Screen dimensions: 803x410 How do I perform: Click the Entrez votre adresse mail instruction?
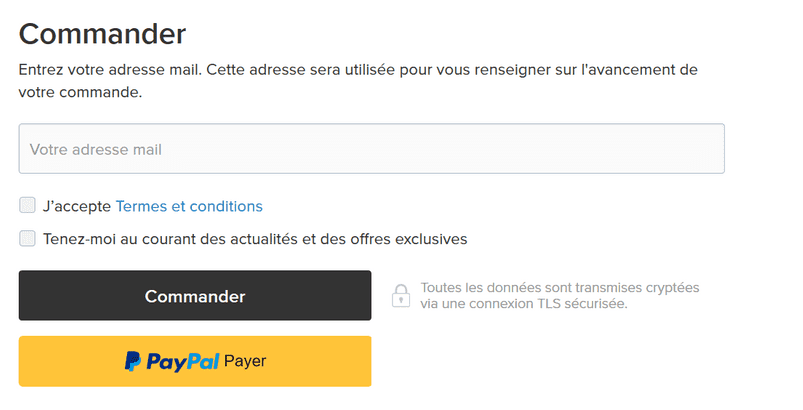click(x=357, y=70)
